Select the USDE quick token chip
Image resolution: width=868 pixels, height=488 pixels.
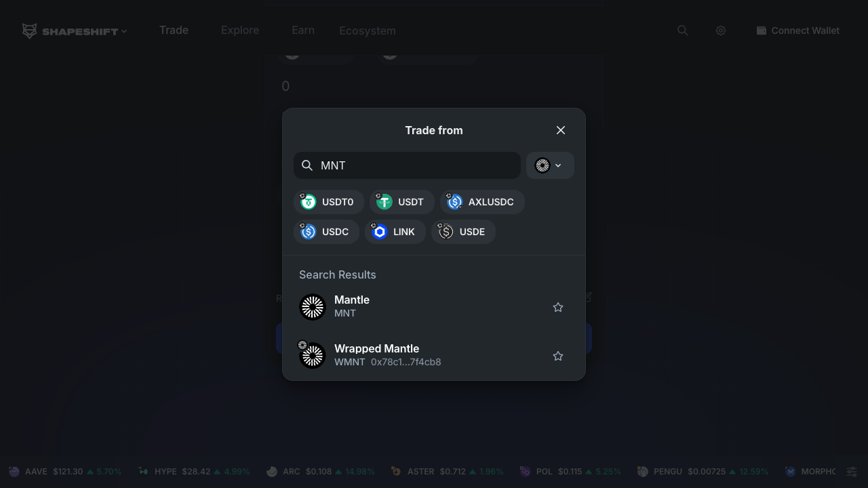pos(463,232)
